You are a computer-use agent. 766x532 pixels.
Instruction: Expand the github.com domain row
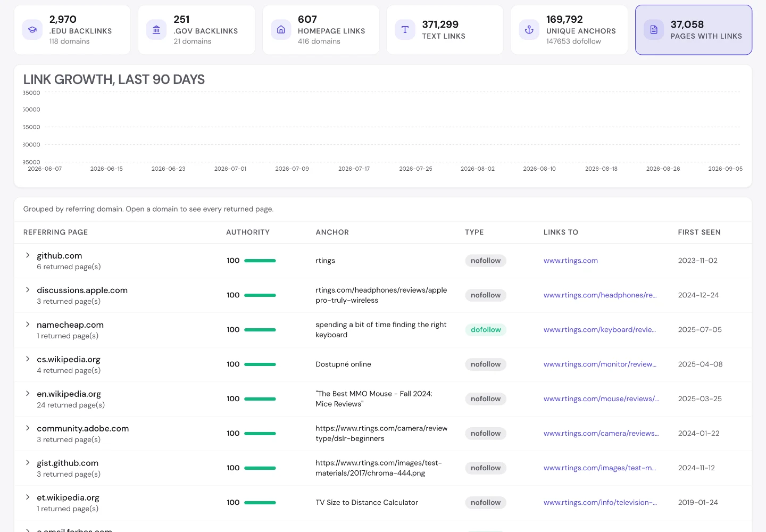point(28,255)
